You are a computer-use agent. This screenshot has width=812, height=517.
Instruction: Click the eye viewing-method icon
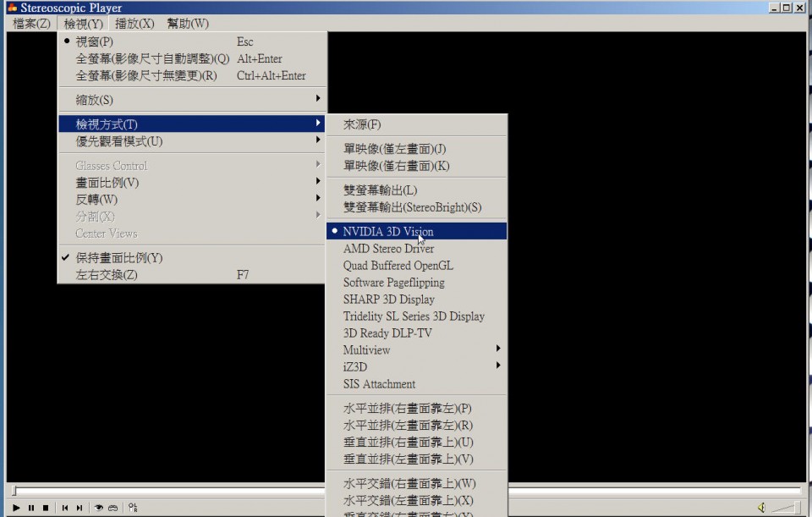tap(98, 508)
